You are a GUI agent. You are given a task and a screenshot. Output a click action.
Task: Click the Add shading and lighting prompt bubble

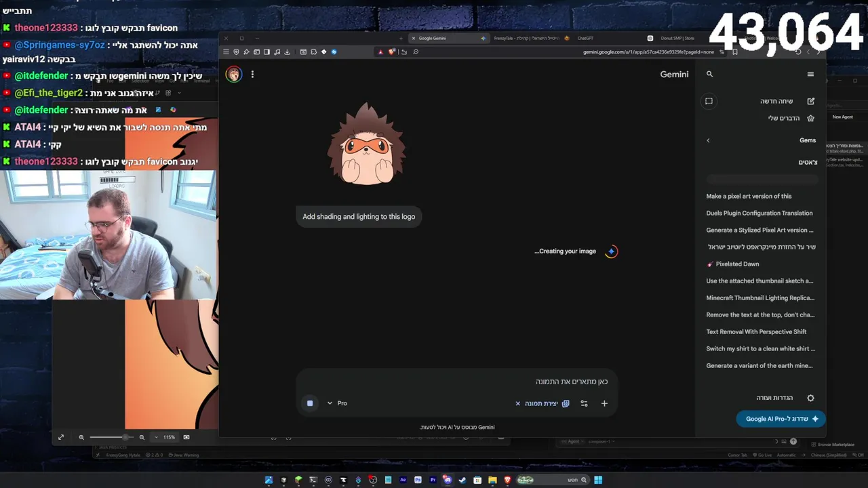pyautogui.click(x=359, y=216)
